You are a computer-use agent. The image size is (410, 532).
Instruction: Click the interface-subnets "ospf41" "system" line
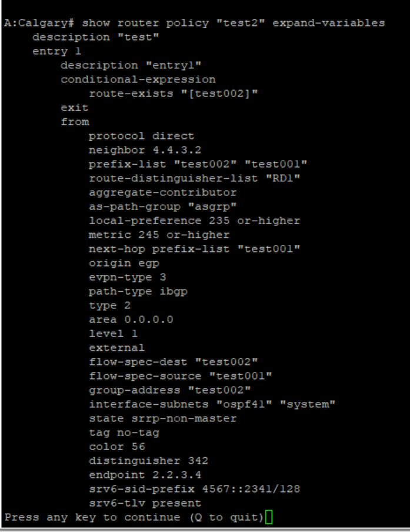pyautogui.click(x=212, y=404)
